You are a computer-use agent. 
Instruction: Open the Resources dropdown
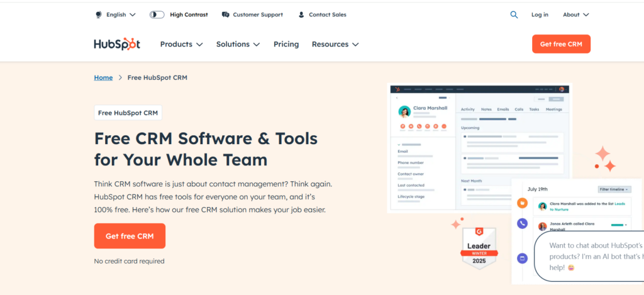click(x=335, y=44)
